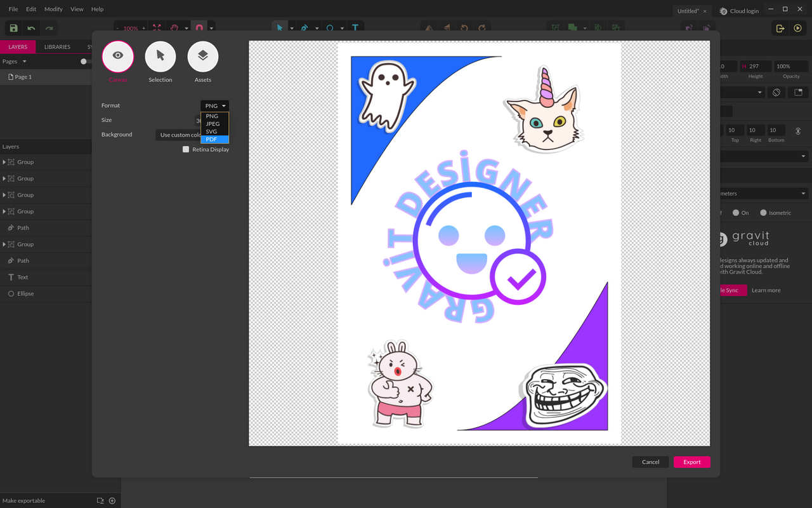812x508 pixels.
Task: Click the Height field showing 297
Action: [755, 66]
